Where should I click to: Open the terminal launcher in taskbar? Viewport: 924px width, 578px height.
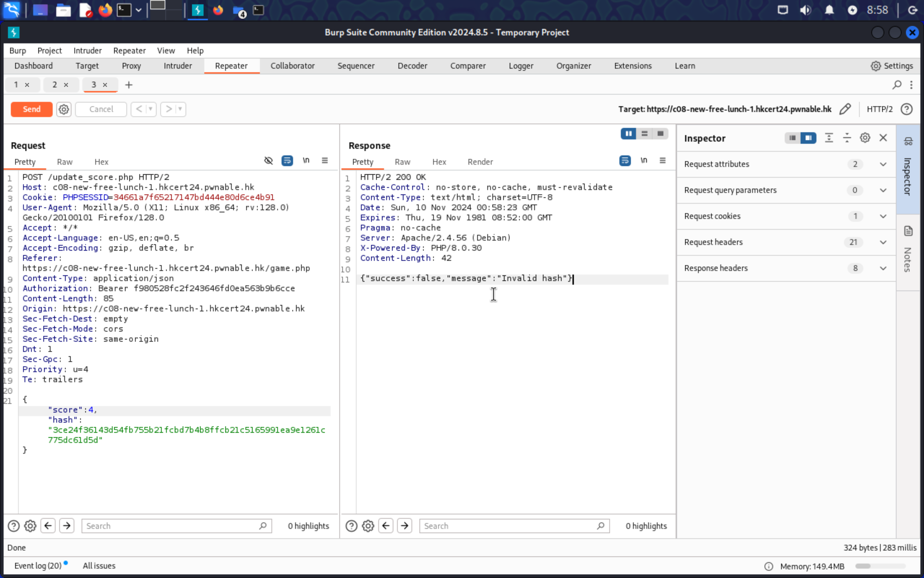pyautogui.click(x=124, y=10)
